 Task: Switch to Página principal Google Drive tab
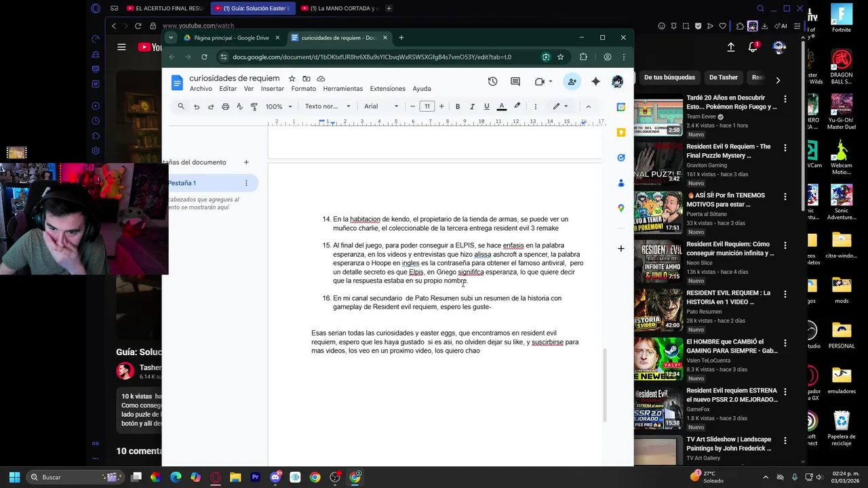[x=230, y=38]
